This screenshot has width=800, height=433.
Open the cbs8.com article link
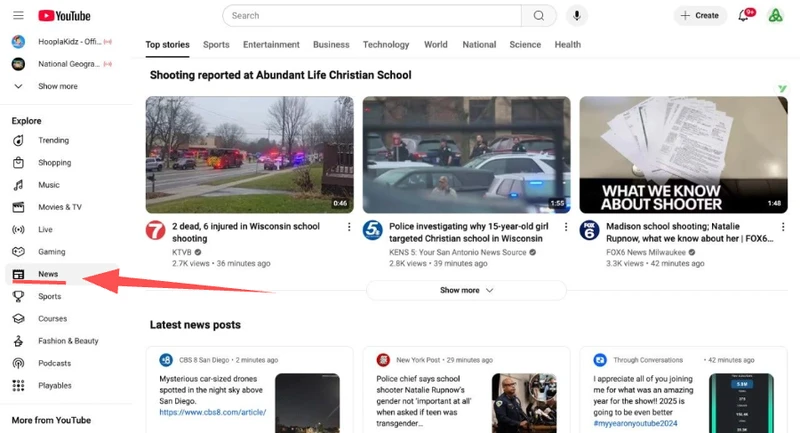[213, 413]
